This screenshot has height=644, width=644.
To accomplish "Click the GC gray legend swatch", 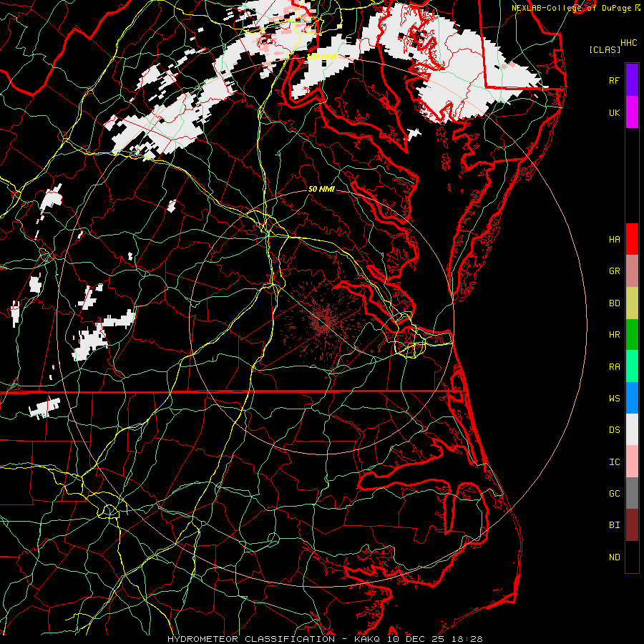I will [x=632, y=493].
